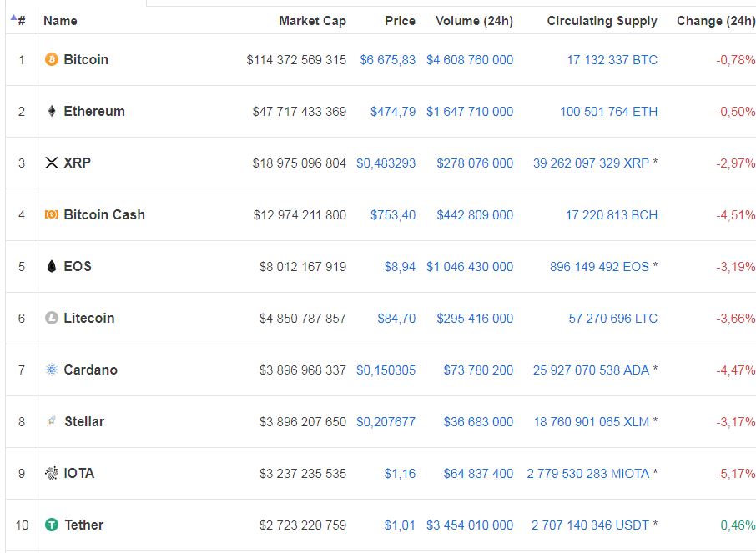Click the Stellar rocket logo icon
The height and width of the screenshot is (553, 756).
point(52,421)
